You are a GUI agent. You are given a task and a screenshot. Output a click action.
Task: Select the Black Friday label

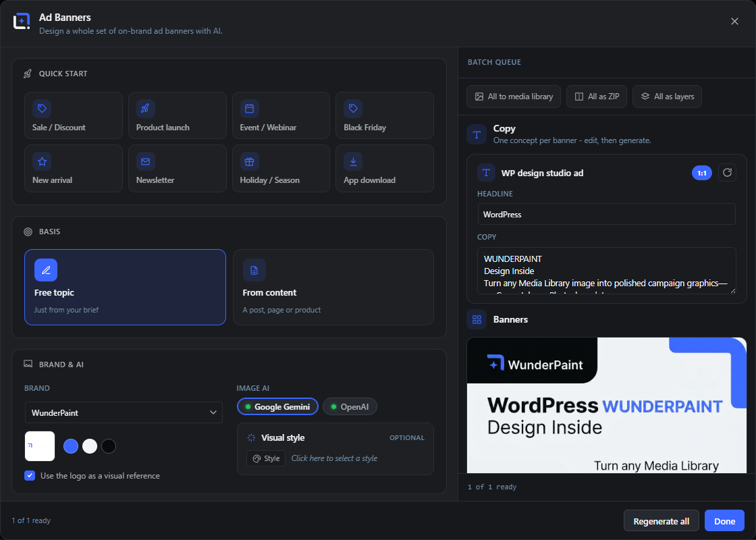click(364, 128)
